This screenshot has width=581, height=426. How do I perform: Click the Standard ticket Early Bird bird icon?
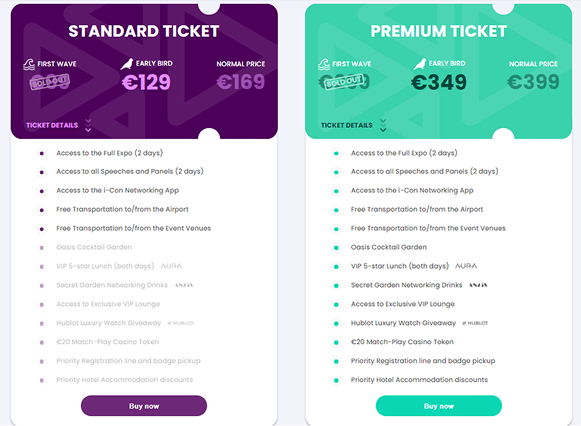[127, 64]
